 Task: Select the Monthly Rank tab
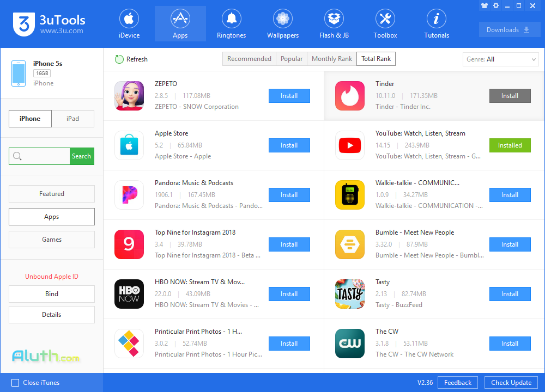tap(332, 59)
